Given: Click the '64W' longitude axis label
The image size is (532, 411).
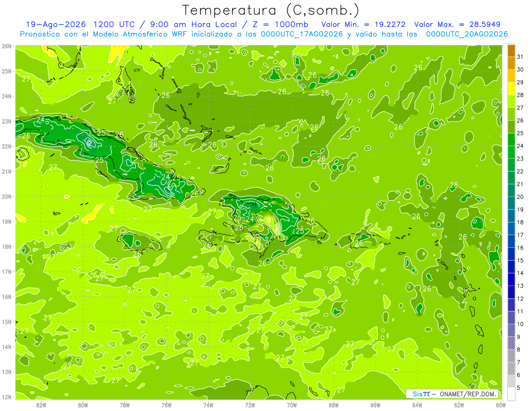Looking at the screenshot, I should click(417, 405).
